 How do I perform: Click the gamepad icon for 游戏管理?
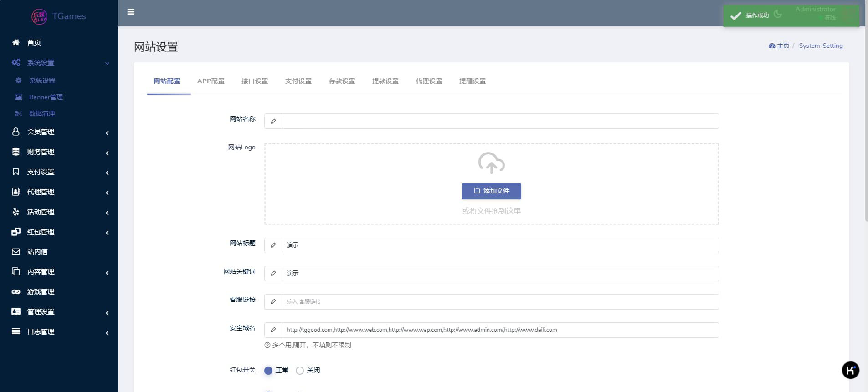(x=16, y=292)
